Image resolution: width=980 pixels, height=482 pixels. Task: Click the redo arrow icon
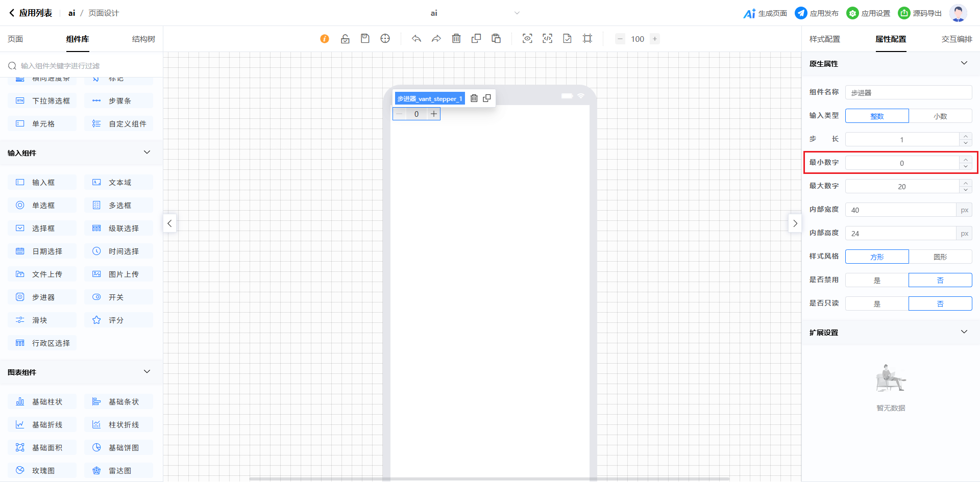coord(436,39)
